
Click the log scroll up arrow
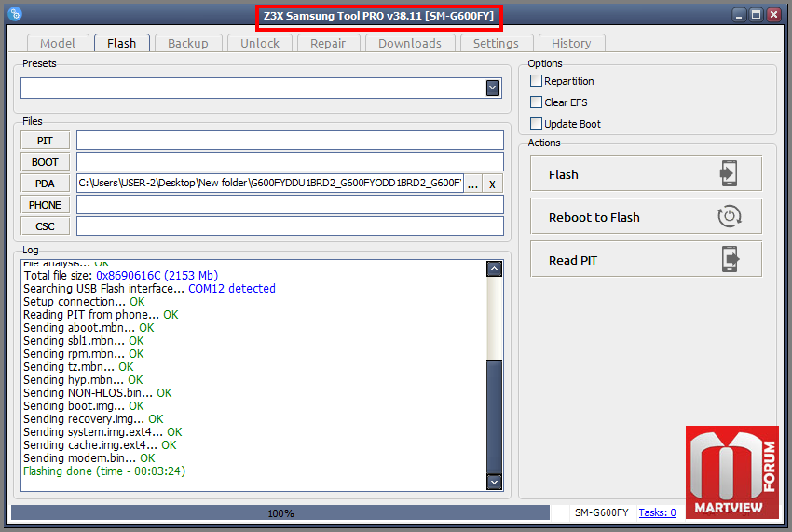click(494, 269)
